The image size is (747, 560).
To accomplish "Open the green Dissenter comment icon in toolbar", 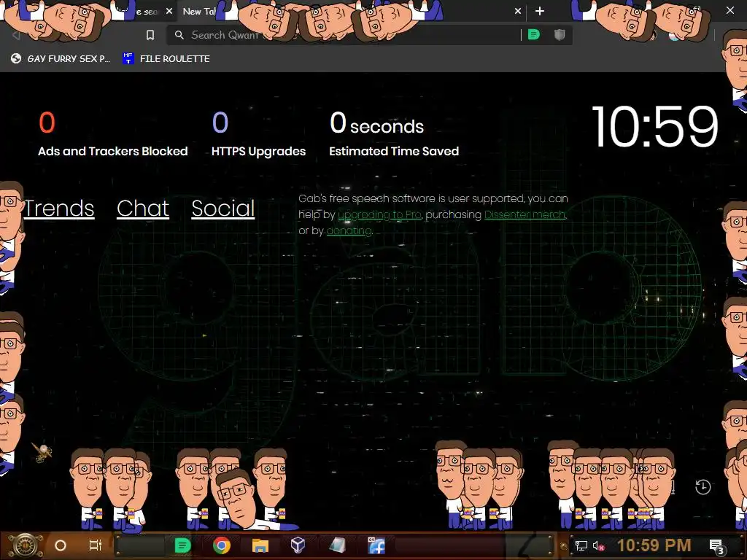I will (x=533, y=35).
